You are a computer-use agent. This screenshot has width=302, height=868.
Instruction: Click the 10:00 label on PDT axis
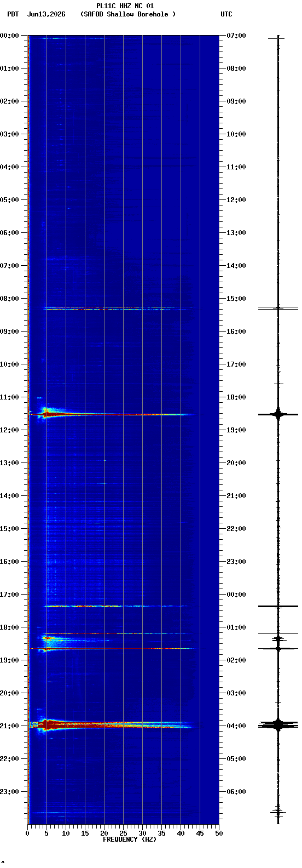tap(9, 364)
